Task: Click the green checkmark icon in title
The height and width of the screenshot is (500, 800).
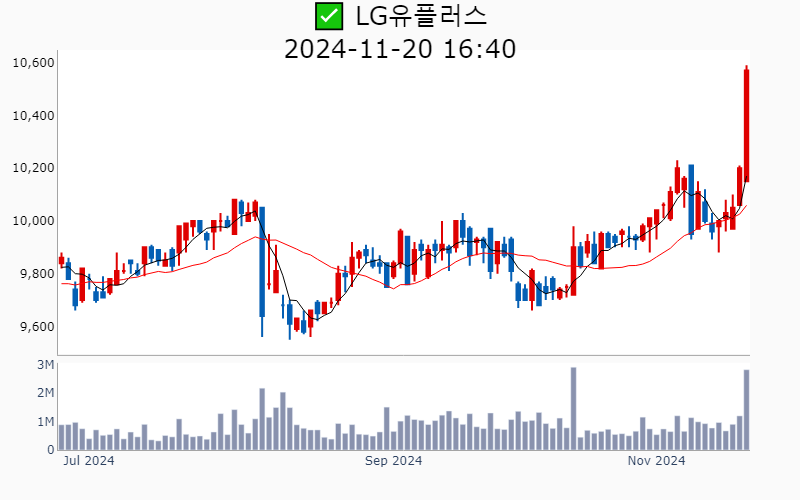Action: [329, 16]
